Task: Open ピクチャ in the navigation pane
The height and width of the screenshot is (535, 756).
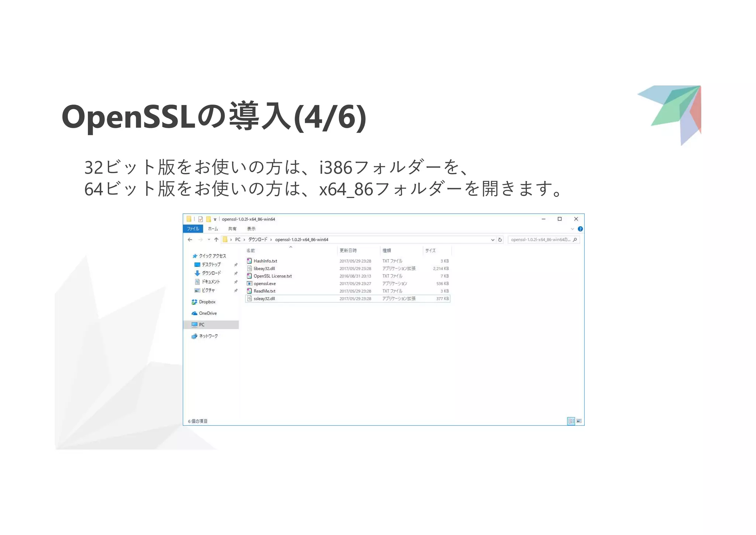Action: (205, 290)
